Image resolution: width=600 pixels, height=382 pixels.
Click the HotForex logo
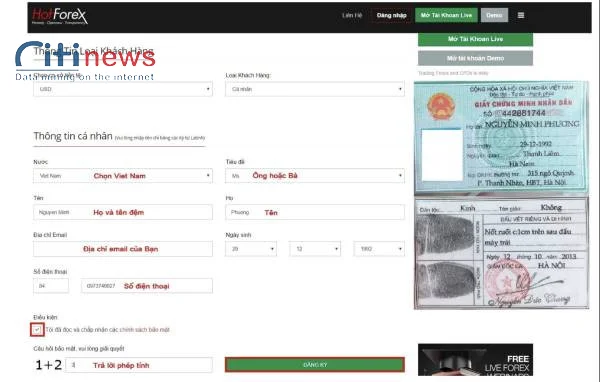coord(60,16)
